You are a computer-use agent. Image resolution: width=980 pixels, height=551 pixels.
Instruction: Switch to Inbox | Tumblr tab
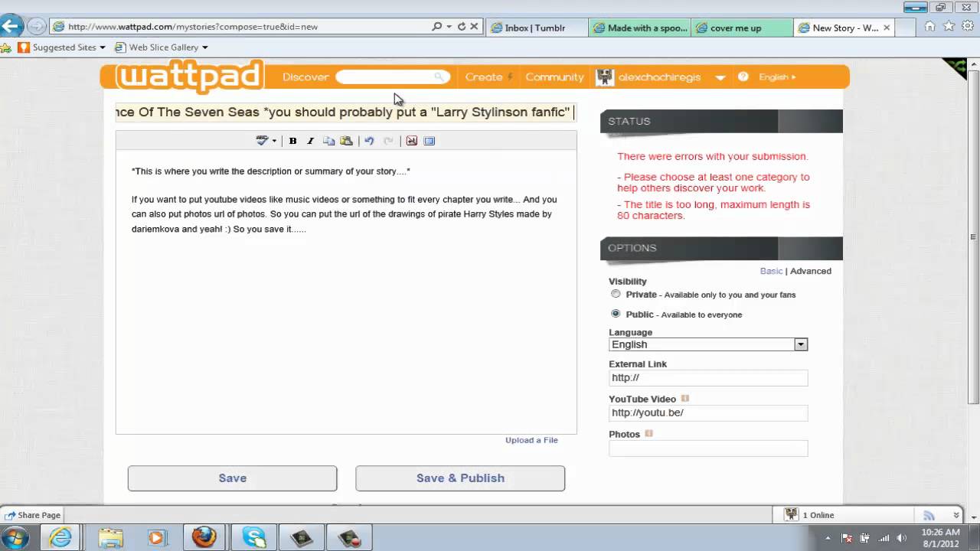pyautogui.click(x=537, y=28)
